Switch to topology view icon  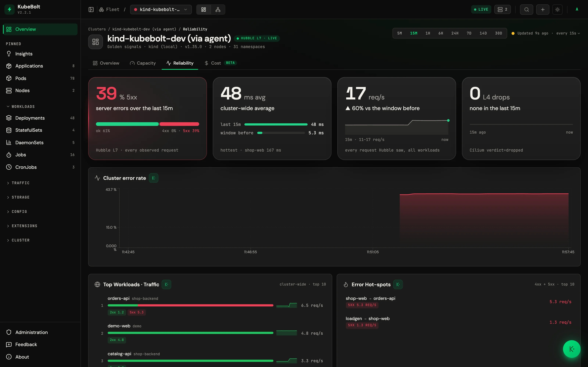218,10
